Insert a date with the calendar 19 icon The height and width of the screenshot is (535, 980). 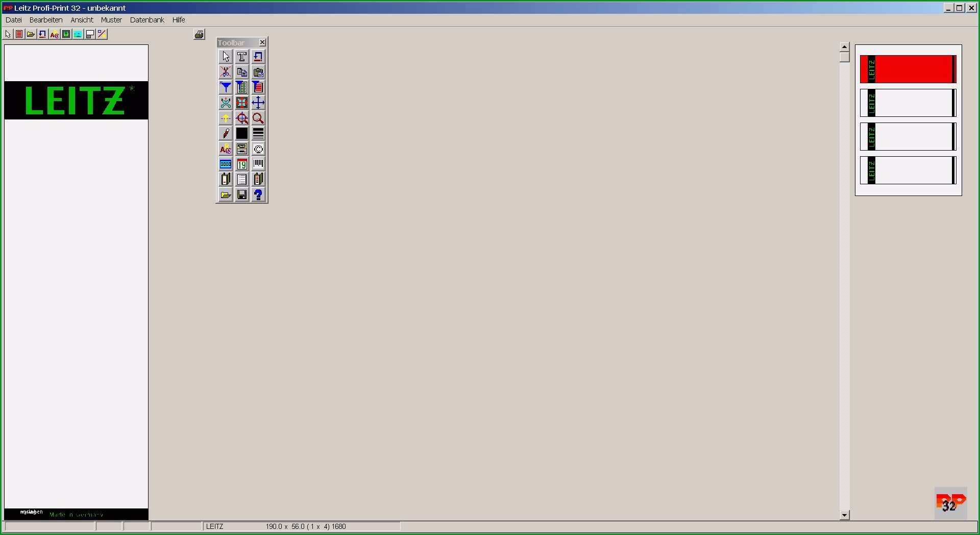click(242, 164)
